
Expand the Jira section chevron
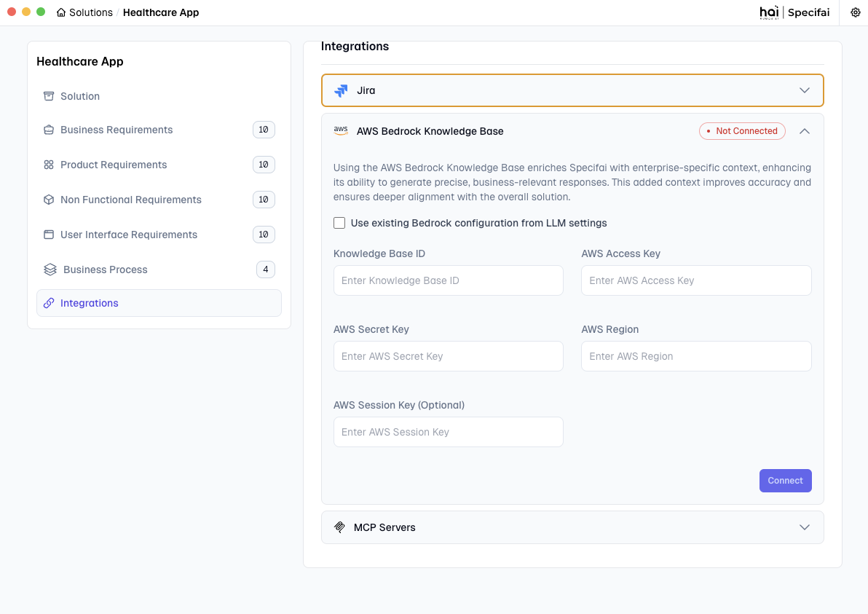tap(805, 90)
